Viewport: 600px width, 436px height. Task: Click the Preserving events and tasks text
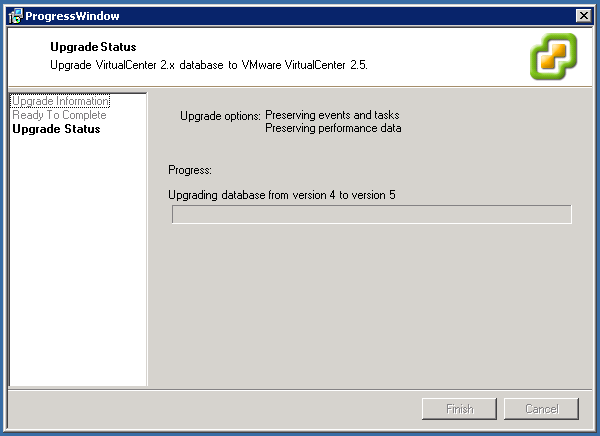point(332,116)
